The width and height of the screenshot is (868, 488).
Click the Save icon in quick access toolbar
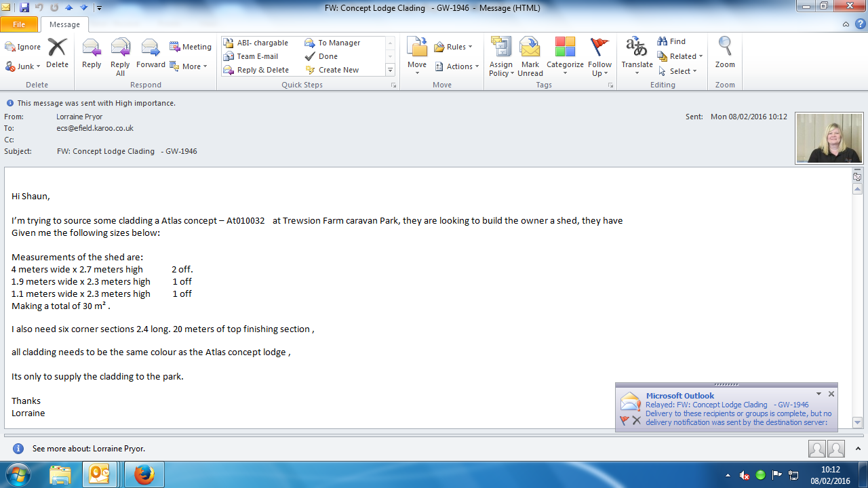click(x=24, y=7)
